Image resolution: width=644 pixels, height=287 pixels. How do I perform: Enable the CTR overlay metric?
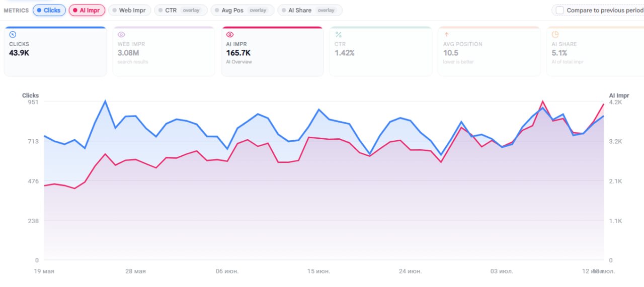[181, 10]
